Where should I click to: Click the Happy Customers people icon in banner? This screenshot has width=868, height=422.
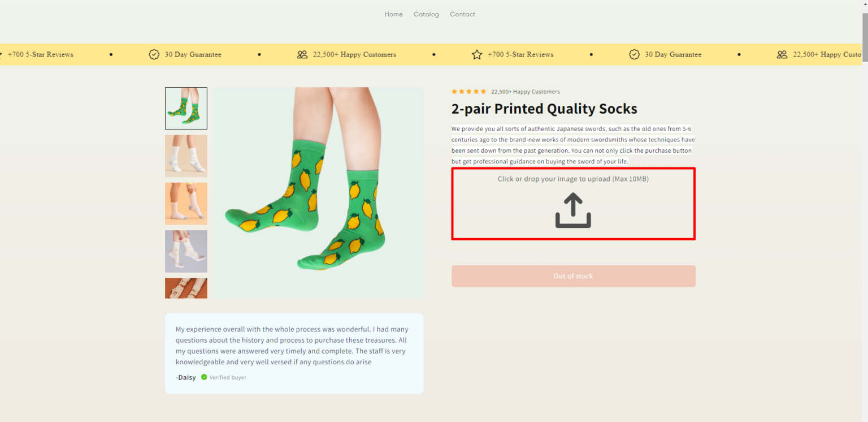click(302, 54)
